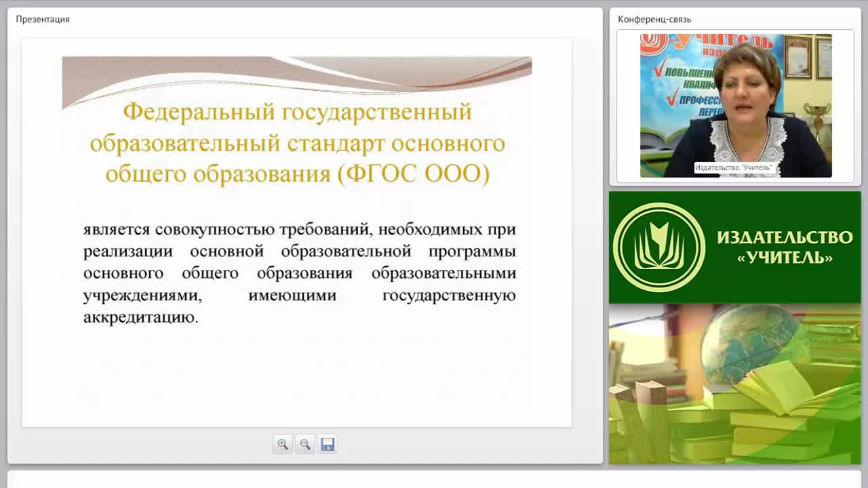
Task: Click the slide body paragraph starting with является
Action: pyautogui.click(x=299, y=273)
